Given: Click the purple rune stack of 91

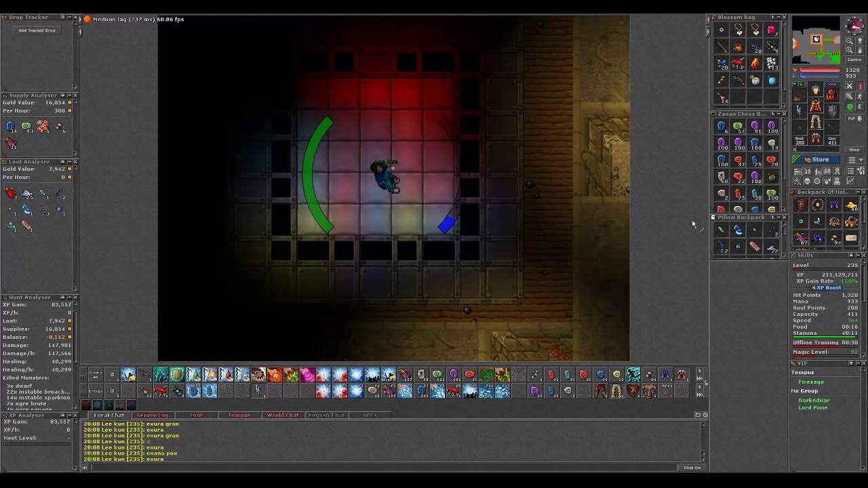Looking at the screenshot, I should (x=755, y=127).
